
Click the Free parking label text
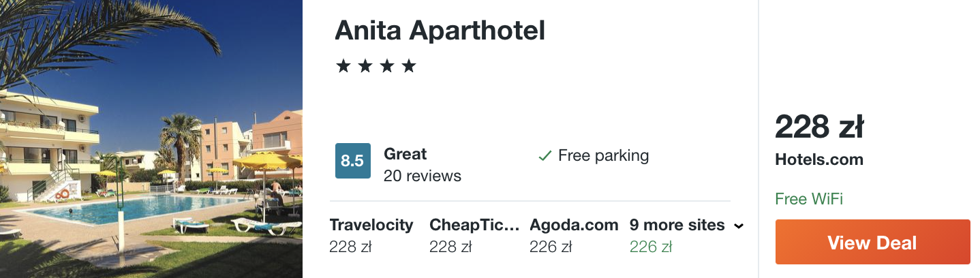pos(603,155)
